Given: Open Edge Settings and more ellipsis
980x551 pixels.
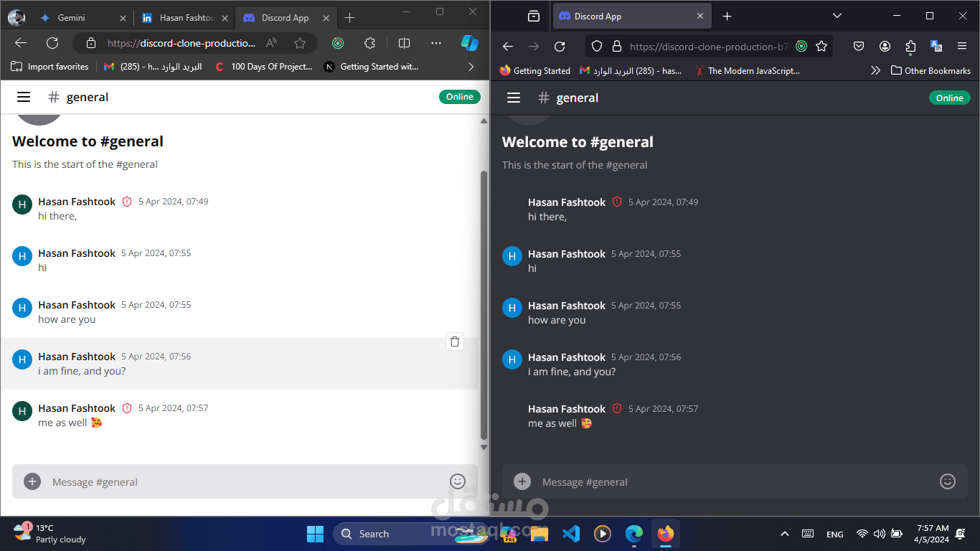Looking at the screenshot, I should [x=436, y=43].
